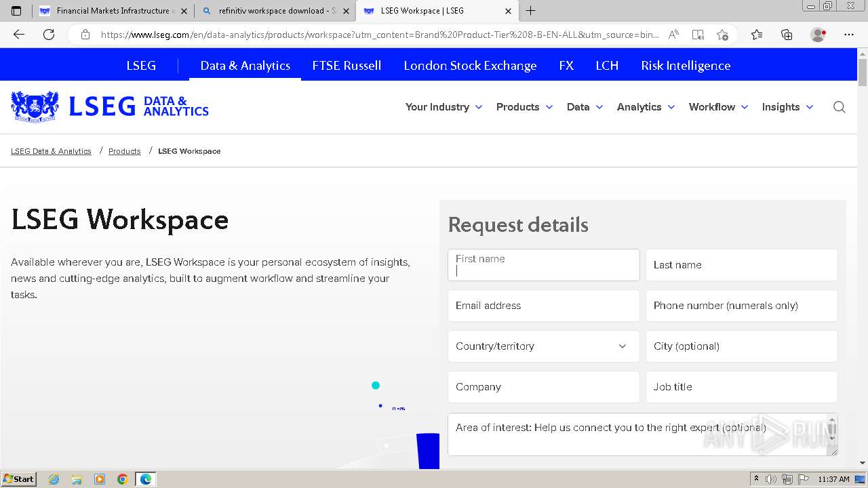The image size is (868, 488).
Task: Click the LSEG Data & Analytics logo
Action: (x=110, y=106)
